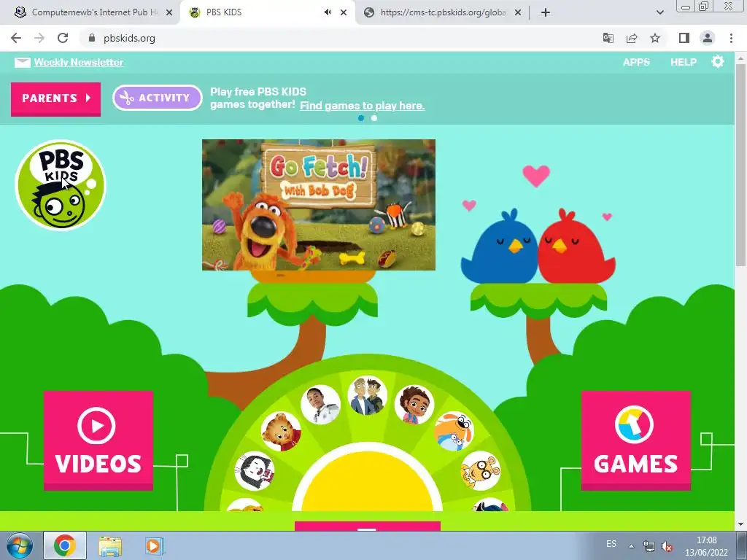Screen dimensions: 747x560
Task: Open the Weekly Newsletter link
Action: click(79, 63)
